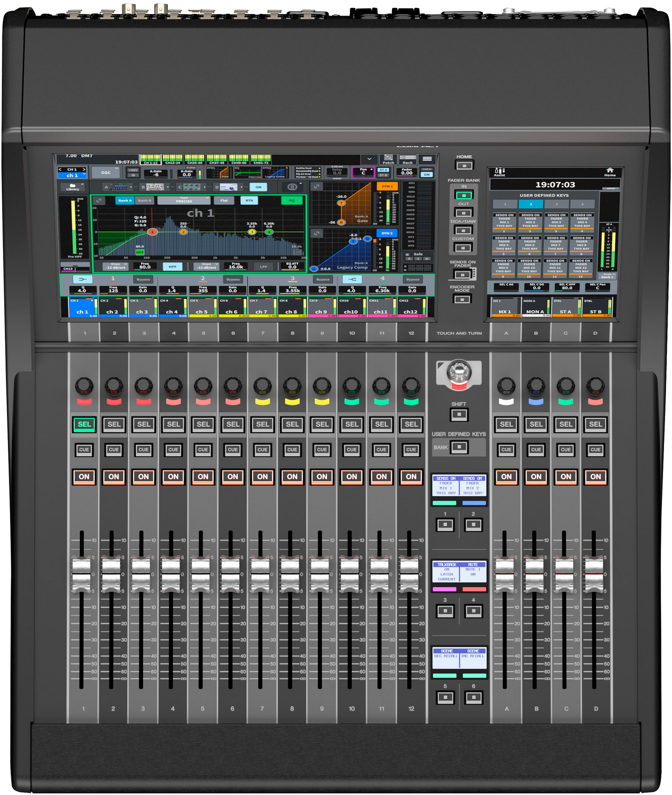Expand the EQ Type PRECISE dropdown
The image size is (672, 795).
[x=184, y=200]
